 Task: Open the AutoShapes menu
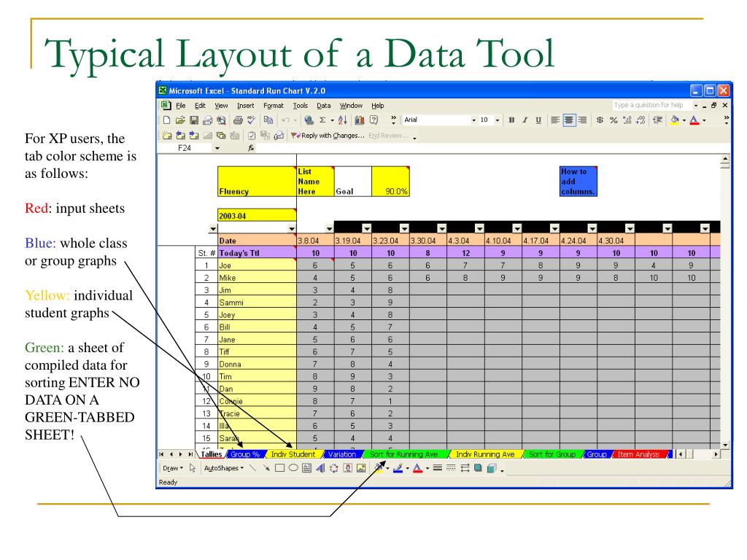[223, 468]
